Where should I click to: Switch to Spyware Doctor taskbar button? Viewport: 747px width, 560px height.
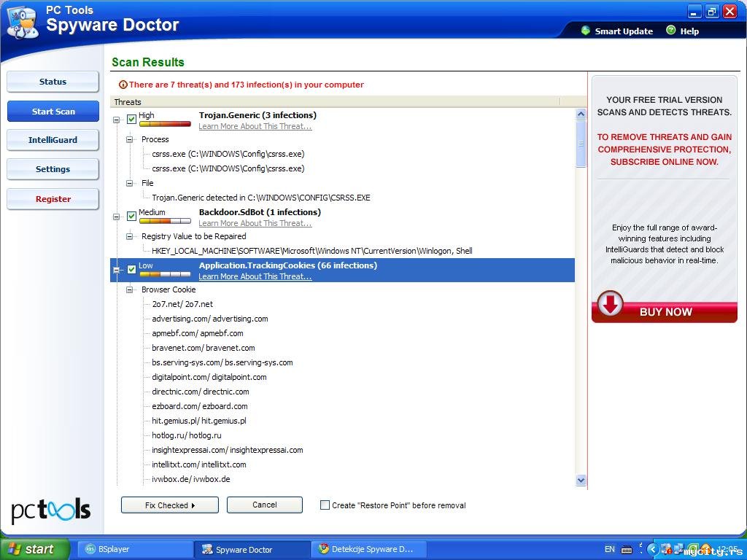(x=252, y=550)
